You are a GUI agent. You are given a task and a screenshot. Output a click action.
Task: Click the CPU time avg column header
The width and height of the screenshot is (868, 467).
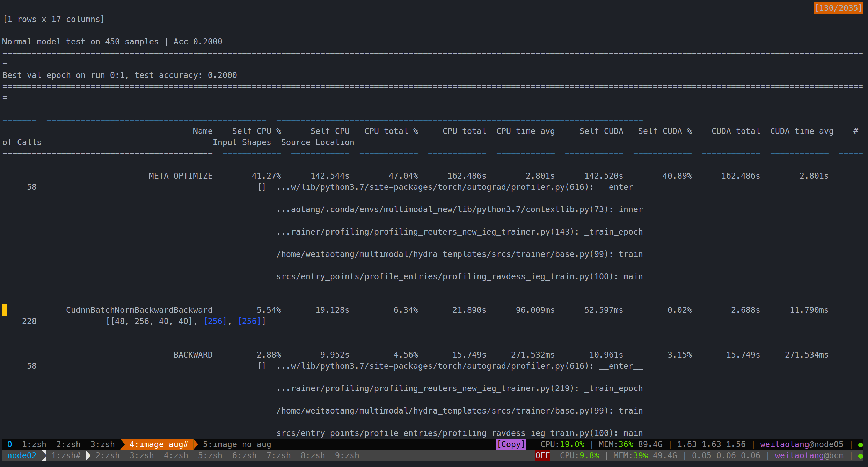tap(526, 131)
